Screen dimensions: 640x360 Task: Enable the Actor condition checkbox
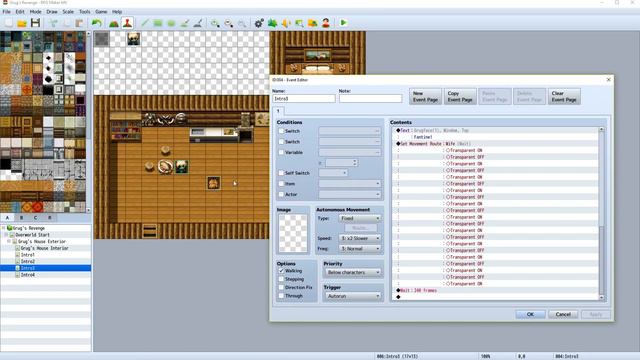[x=281, y=194]
